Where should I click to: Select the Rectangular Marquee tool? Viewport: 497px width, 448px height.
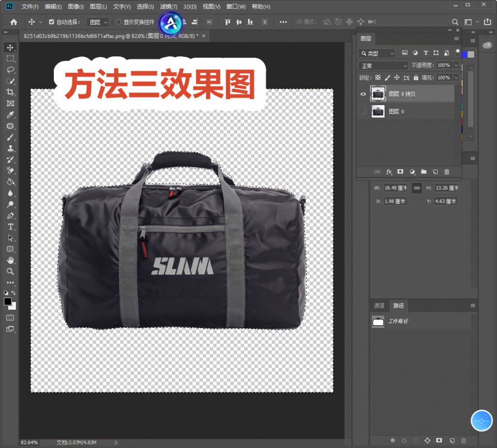(10, 59)
